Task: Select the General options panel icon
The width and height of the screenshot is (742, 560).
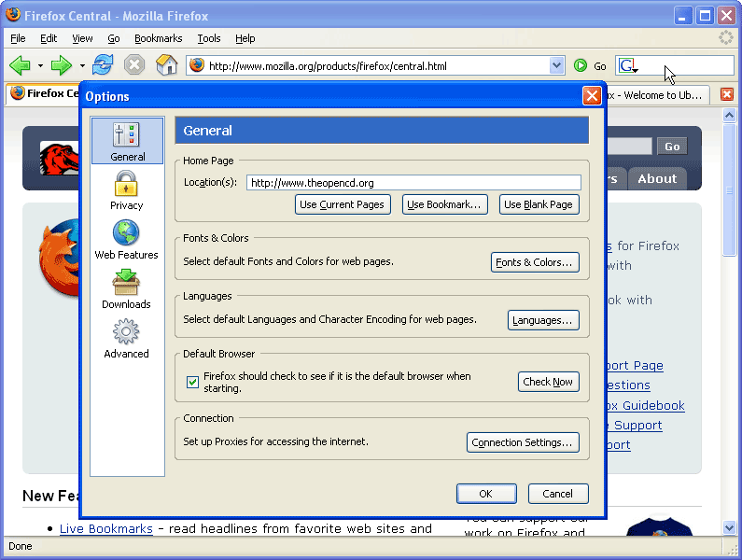Action: (x=127, y=141)
